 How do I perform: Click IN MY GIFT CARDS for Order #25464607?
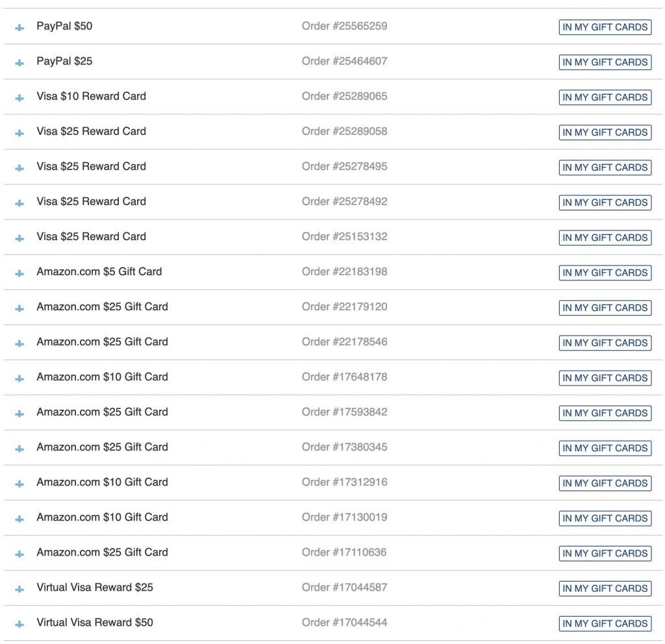(x=605, y=62)
